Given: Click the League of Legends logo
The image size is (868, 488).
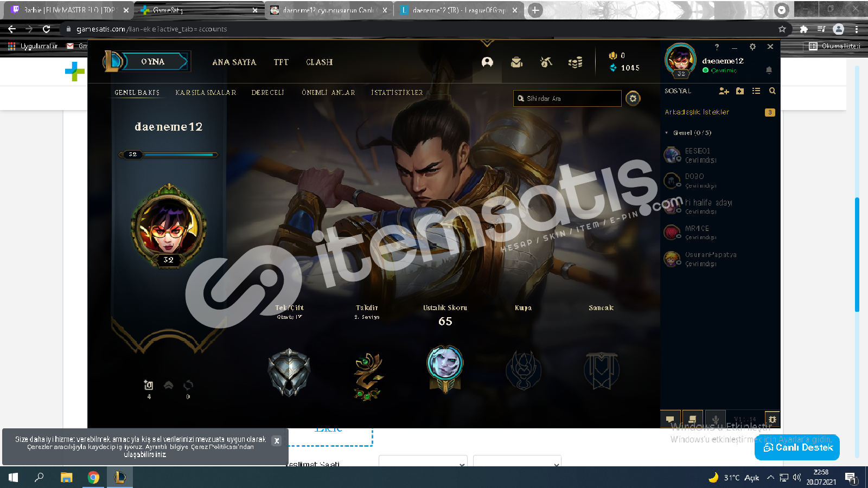Looking at the screenshot, I should [113, 61].
